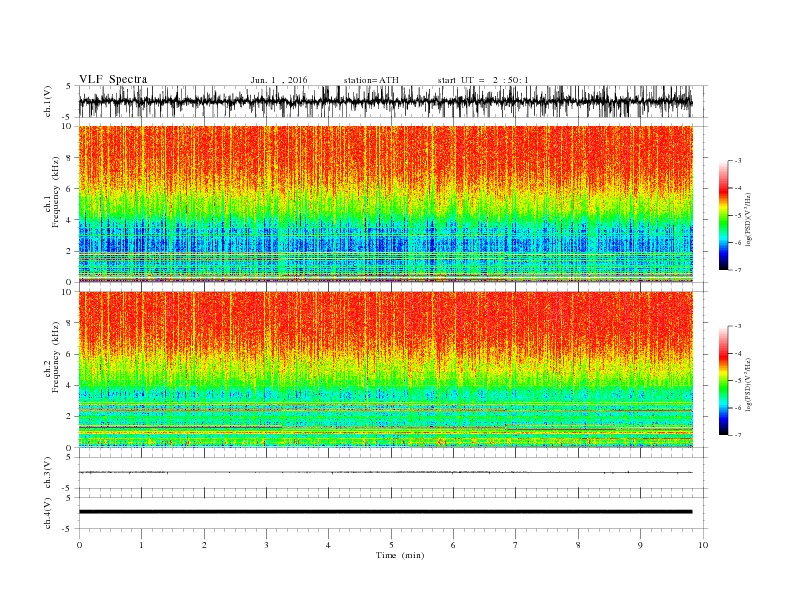Click inside the ch.1 spectrogram panel

coord(385,204)
